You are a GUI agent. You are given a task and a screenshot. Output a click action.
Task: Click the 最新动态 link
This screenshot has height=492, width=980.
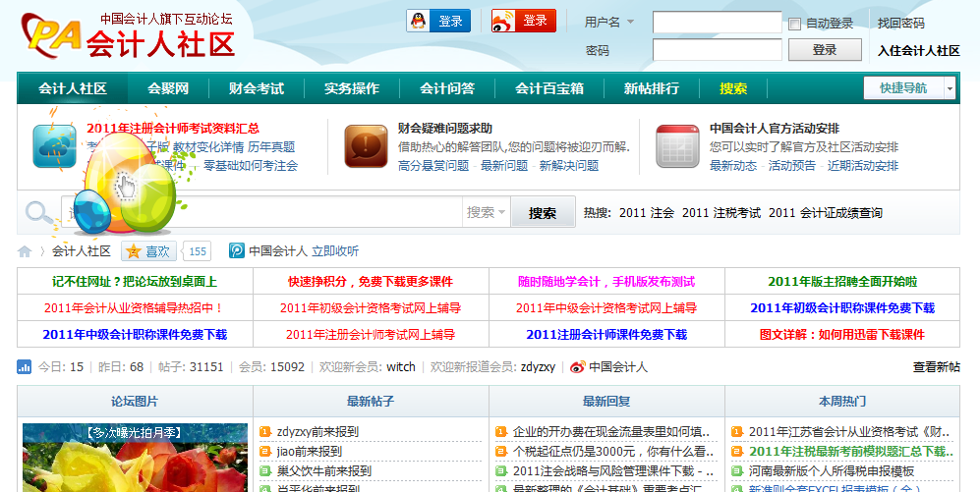pos(733,165)
